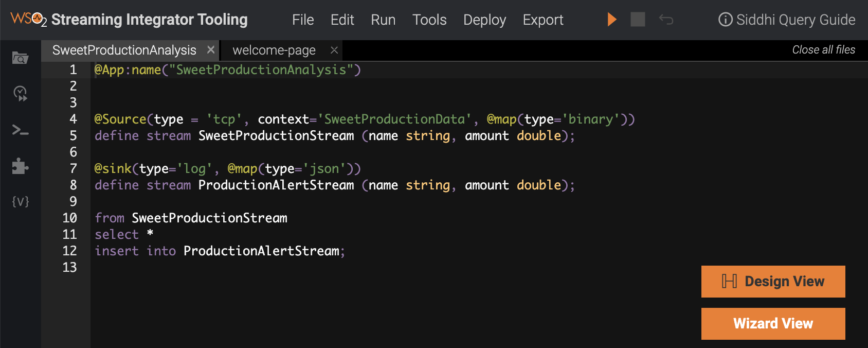Click line number 1 in gutter
Image resolution: width=868 pixels, height=348 pixels.
pyautogui.click(x=73, y=69)
